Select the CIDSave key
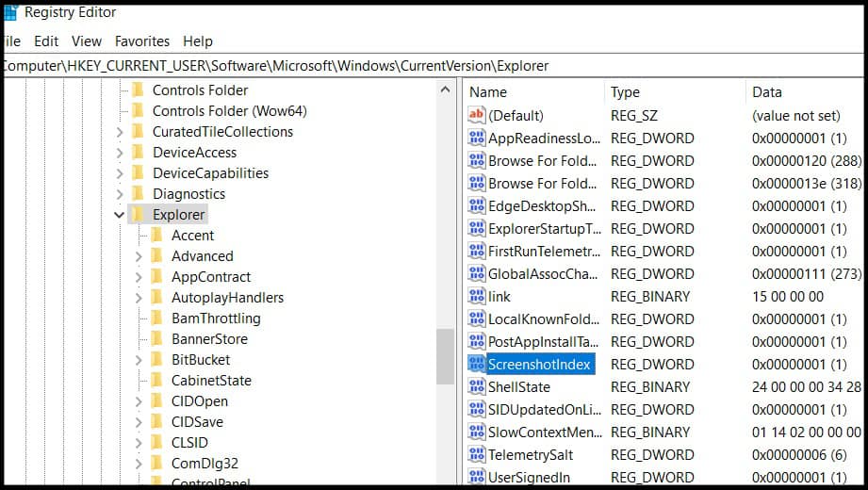Image resolution: width=868 pixels, height=490 pixels. point(197,422)
